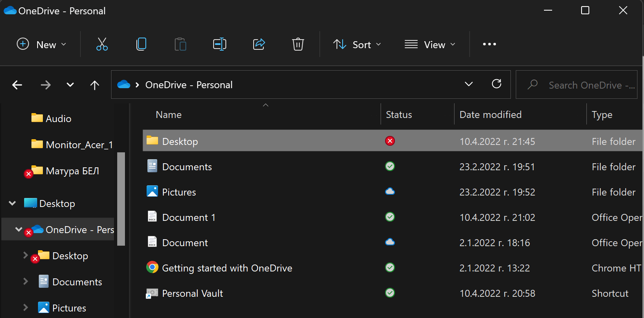
Task: Expand the Documents node in tree
Action: pos(25,281)
